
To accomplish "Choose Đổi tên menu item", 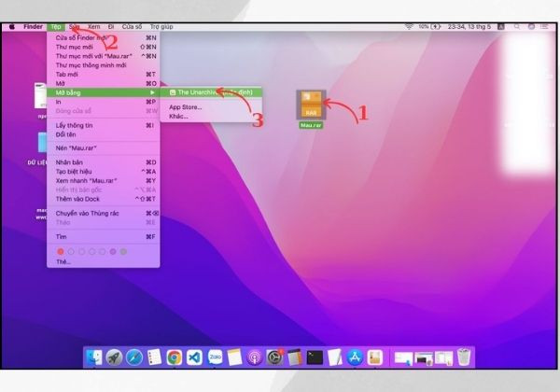I will coord(104,134).
